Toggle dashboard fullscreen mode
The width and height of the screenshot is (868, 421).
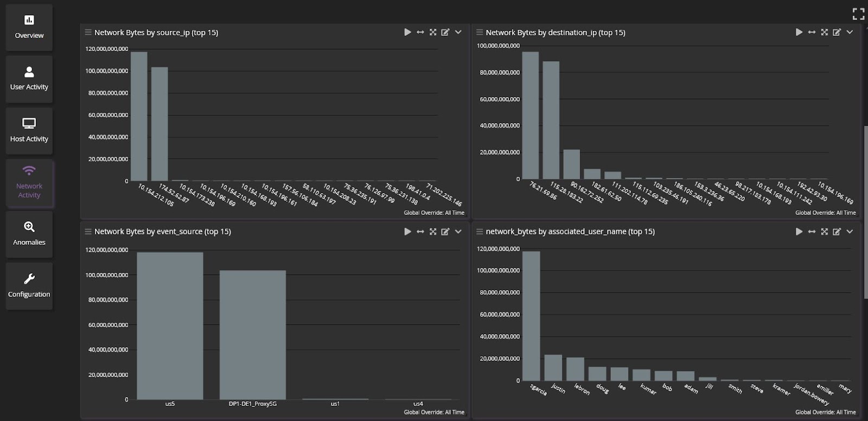click(x=858, y=14)
